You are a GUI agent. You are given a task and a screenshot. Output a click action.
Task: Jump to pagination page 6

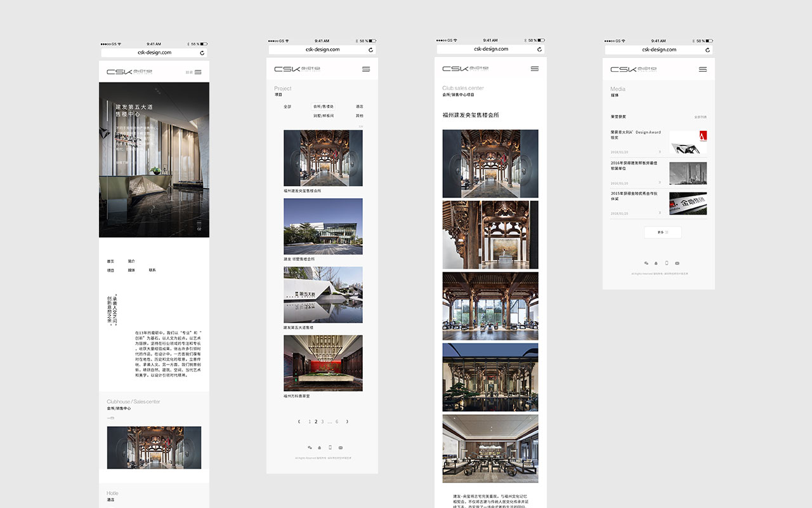[337, 422]
